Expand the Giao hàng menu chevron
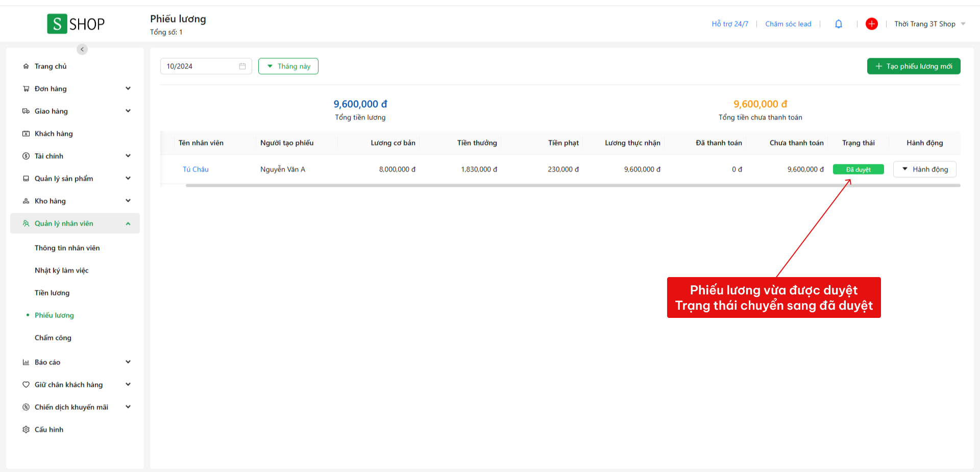 [x=128, y=111]
